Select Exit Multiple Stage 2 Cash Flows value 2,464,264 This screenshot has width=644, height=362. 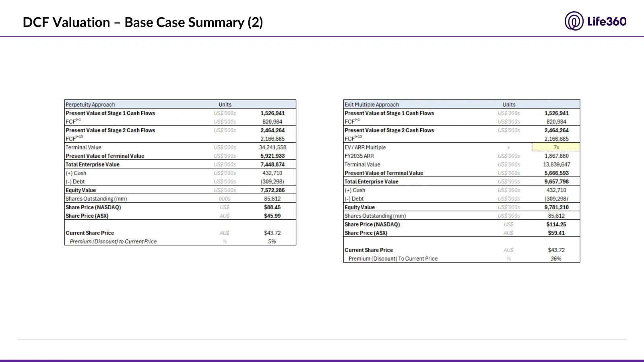[557, 130]
